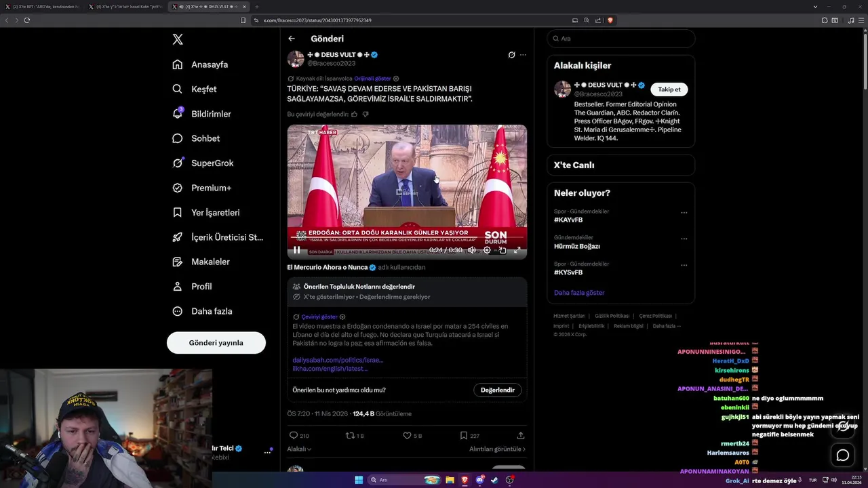
Task: Open Premium+ in sidebar
Action: coord(202,188)
